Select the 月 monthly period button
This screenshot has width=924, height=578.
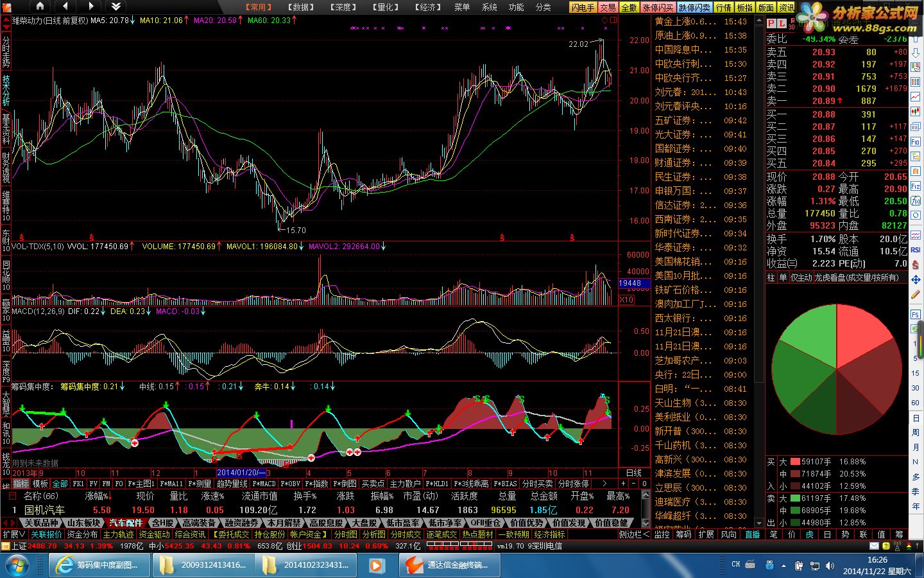coord(916,447)
